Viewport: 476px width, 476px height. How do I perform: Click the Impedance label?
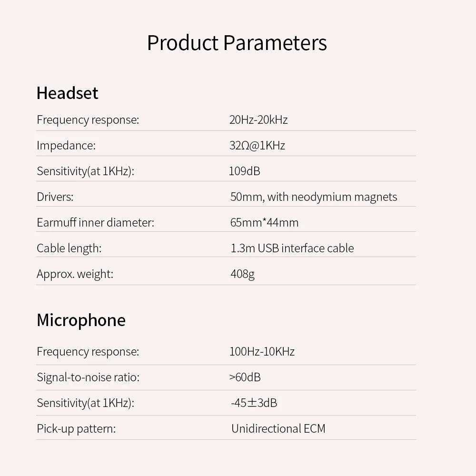point(66,145)
